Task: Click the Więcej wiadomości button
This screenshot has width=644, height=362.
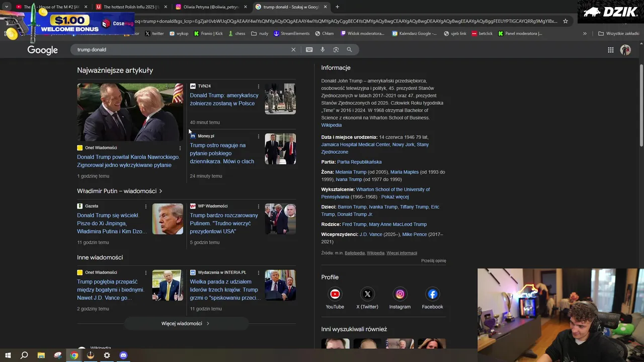Action: click(185, 324)
